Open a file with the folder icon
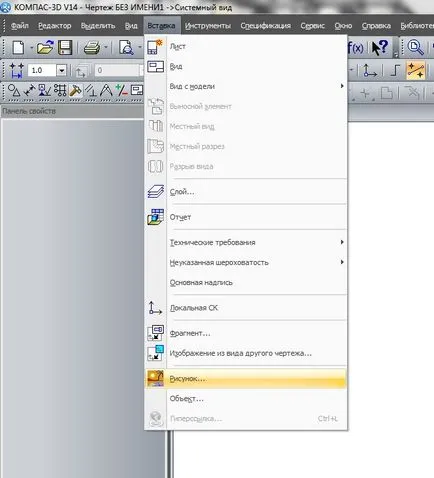Viewport: 434px width, 478px height. [x=45, y=47]
